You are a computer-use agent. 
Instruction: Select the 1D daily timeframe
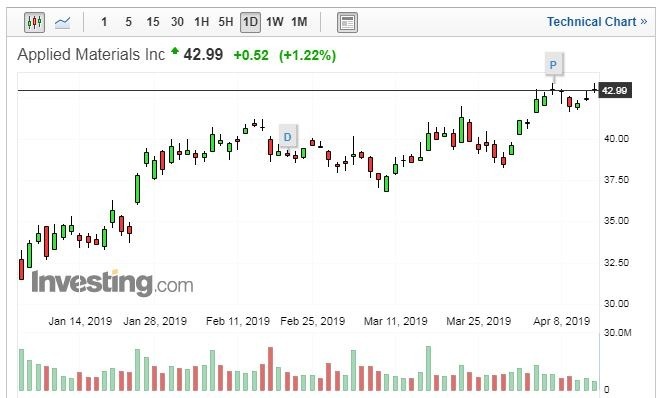(x=250, y=22)
